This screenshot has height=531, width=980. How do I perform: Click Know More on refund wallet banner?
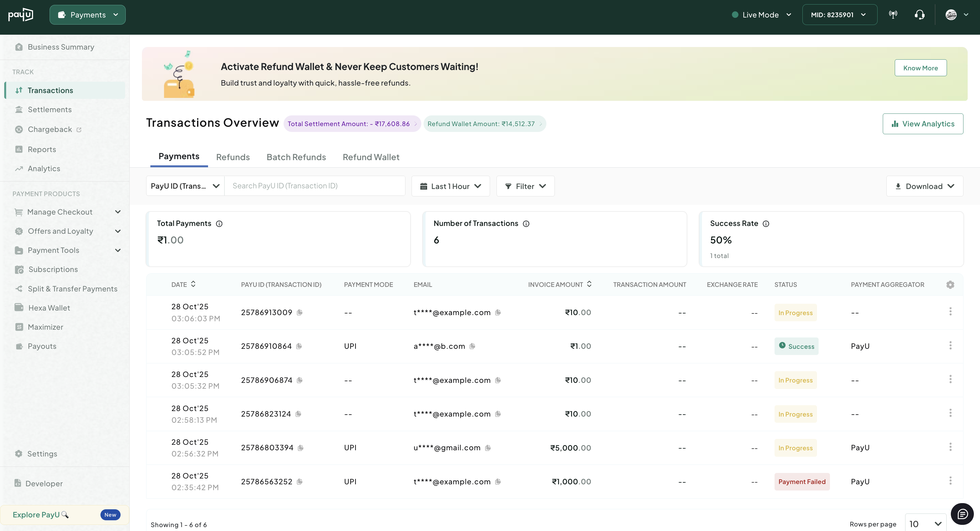(920, 68)
